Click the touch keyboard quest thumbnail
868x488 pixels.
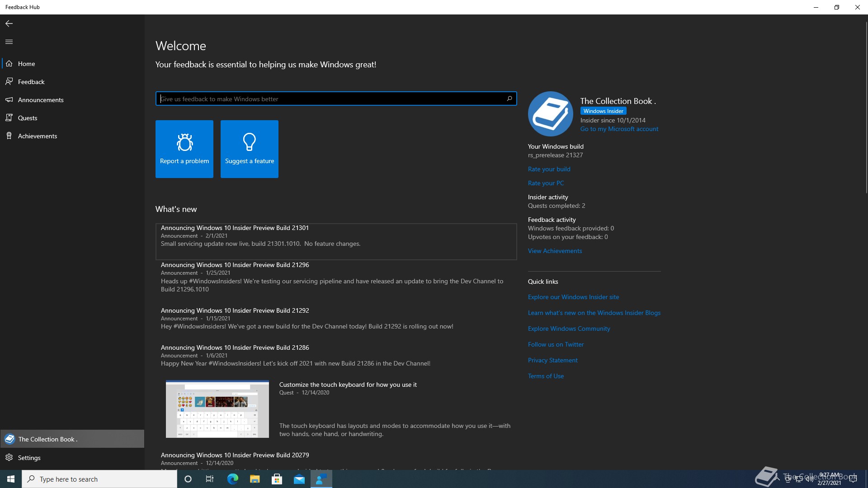point(217,409)
